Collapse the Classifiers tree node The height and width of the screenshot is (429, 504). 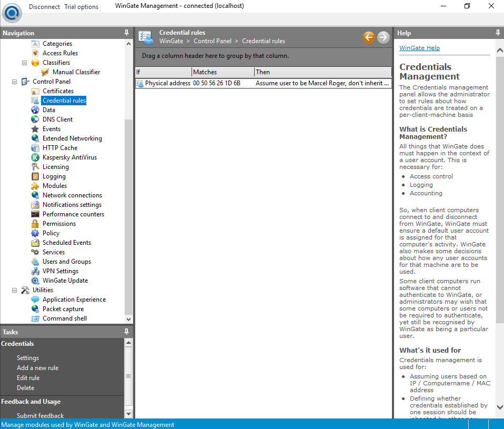tap(24, 63)
